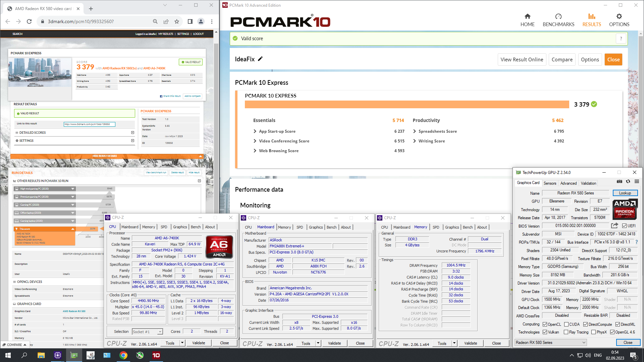Reload the page in Chrome

click(x=29, y=21)
